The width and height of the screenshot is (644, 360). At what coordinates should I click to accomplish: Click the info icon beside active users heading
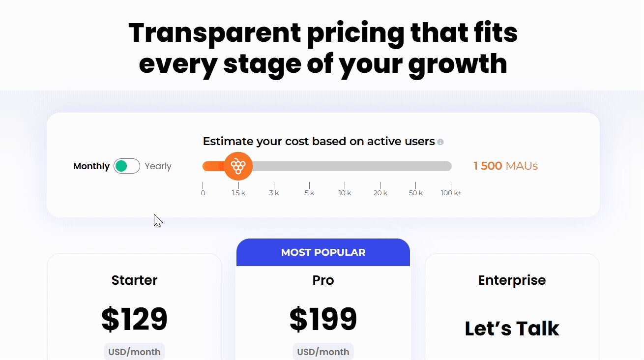click(440, 142)
